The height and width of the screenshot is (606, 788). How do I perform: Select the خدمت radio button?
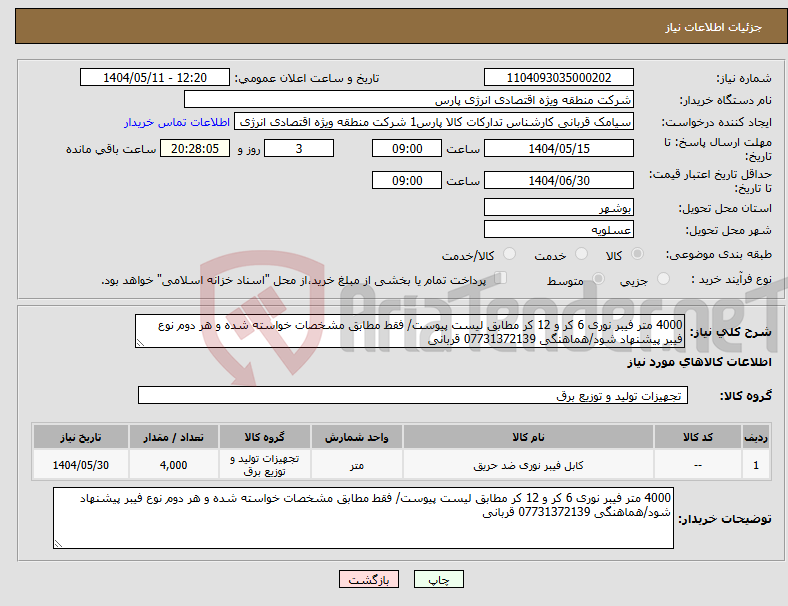point(581,254)
